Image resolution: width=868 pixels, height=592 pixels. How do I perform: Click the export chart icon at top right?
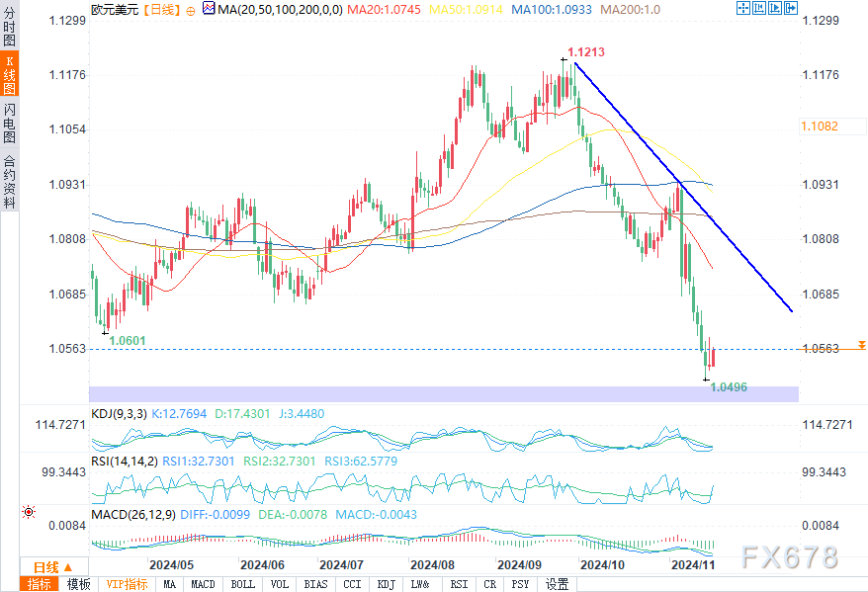tap(791, 8)
